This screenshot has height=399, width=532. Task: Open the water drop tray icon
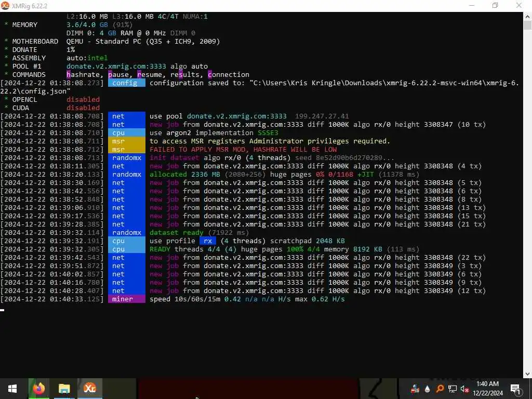[x=427, y=389]
